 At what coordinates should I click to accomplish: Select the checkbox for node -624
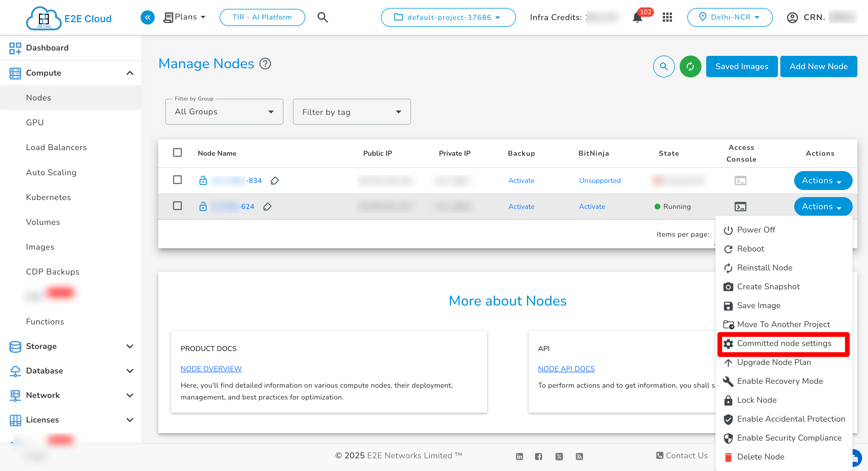(177, 206)
